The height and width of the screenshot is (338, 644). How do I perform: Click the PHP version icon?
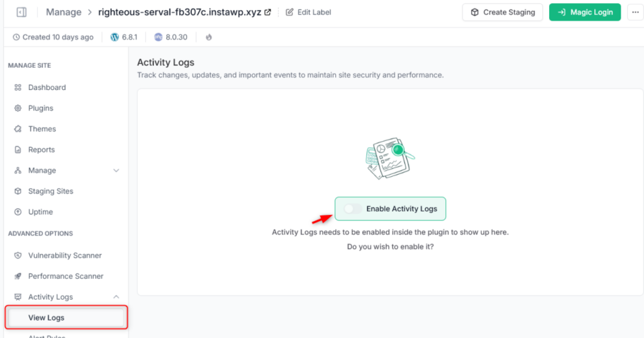pyautogui.click(x=158, y=37)
